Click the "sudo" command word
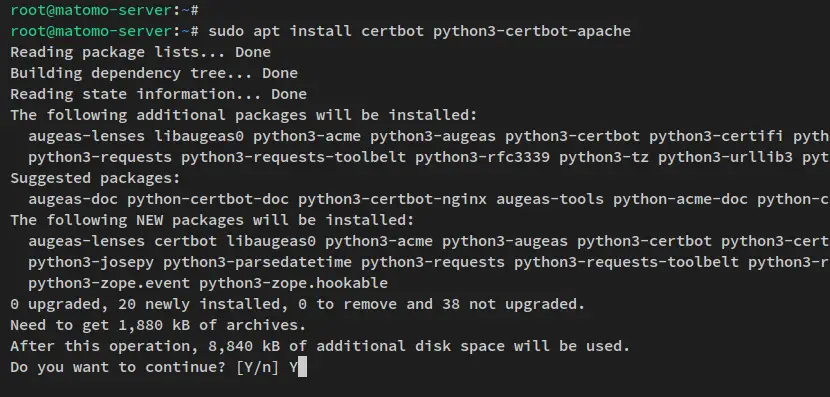This screenshot has height=397, width=830. click(x=226, y=31)
